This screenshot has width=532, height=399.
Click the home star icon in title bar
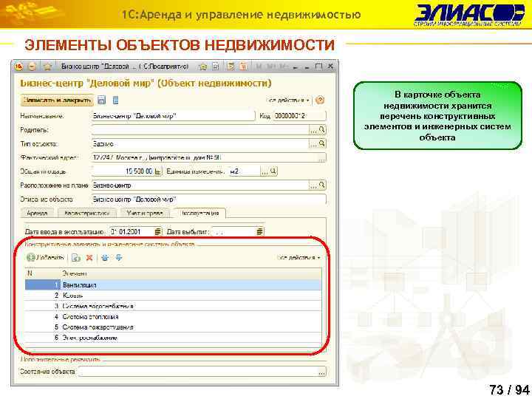(47, 66)
